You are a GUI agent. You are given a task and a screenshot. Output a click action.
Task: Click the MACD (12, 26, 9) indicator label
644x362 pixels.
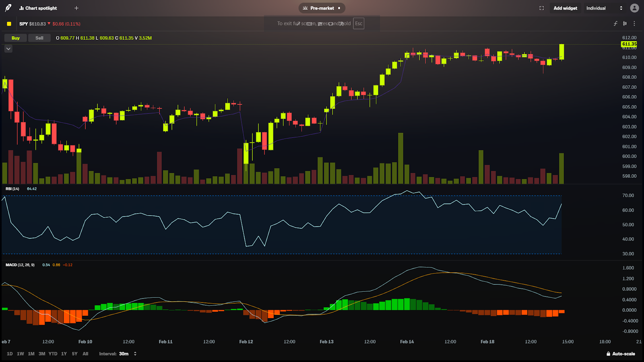tap(20, 265)
